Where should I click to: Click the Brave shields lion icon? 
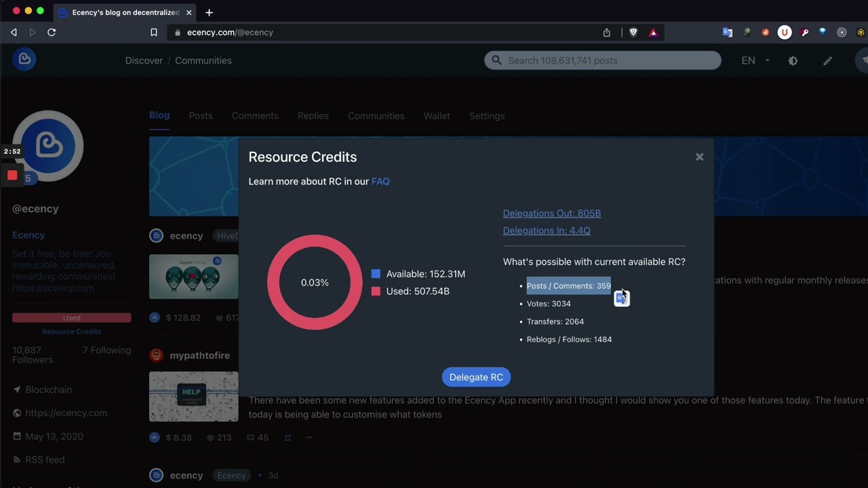(633, 32)
